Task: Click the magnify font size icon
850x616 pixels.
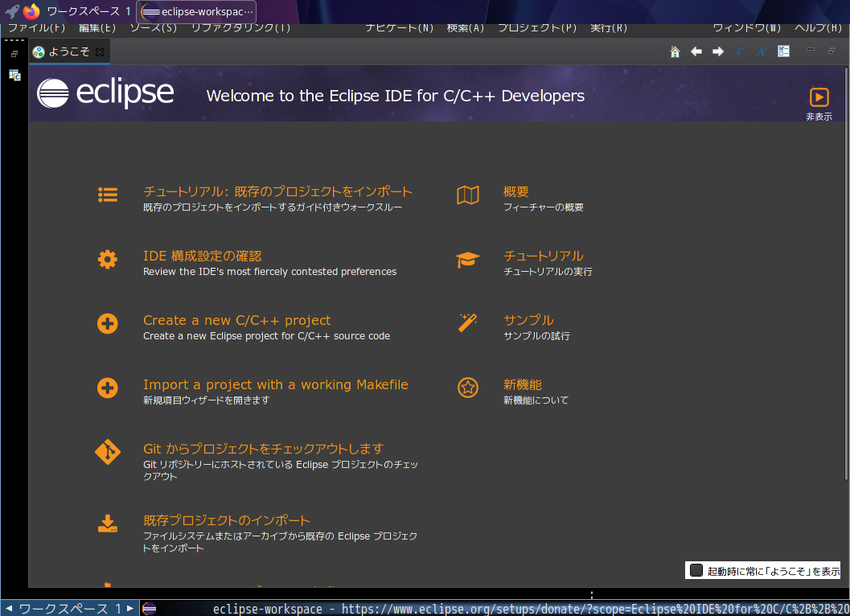Action: (x=762, y=51)
